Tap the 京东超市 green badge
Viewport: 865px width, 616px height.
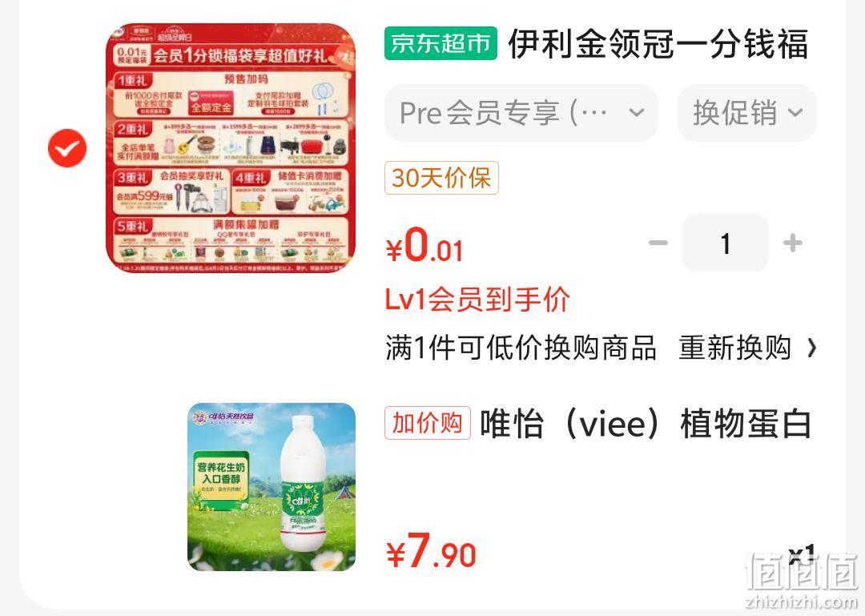[441, 43]
